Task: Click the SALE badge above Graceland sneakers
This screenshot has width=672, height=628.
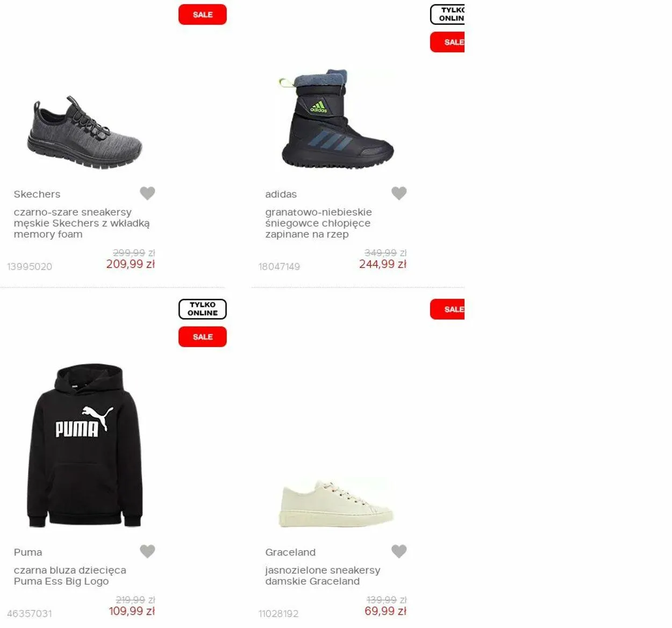Action: (x=447, y=309)
